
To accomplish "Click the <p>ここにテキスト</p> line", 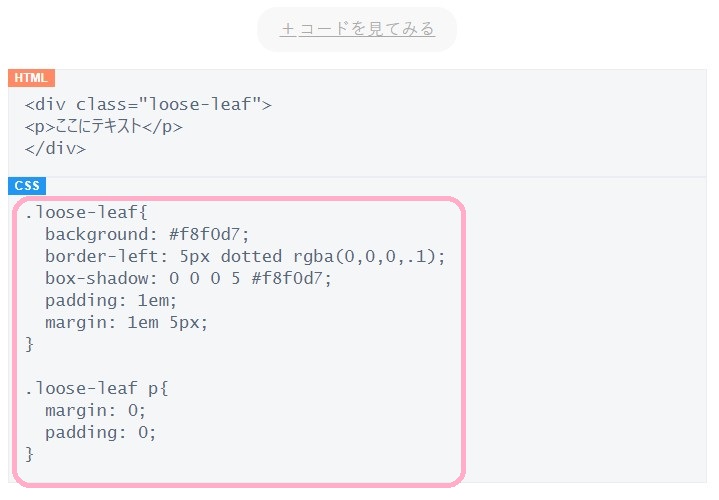I will 104,127.
